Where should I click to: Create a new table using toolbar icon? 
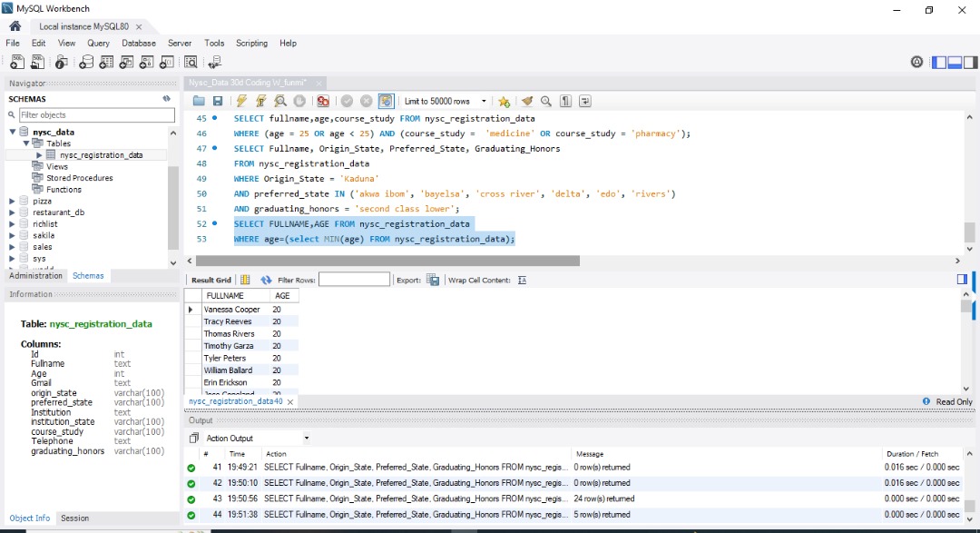[106, 62]
